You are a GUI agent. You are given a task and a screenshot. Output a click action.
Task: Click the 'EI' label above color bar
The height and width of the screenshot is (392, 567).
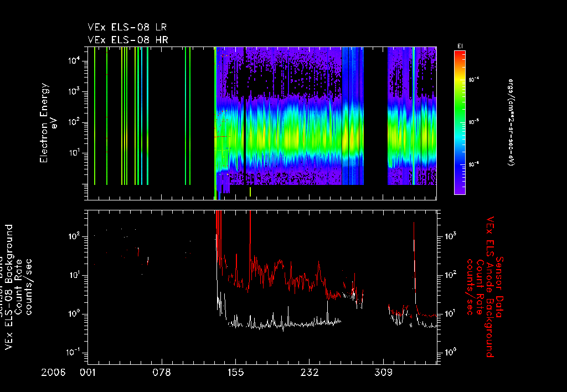[460, 46]
